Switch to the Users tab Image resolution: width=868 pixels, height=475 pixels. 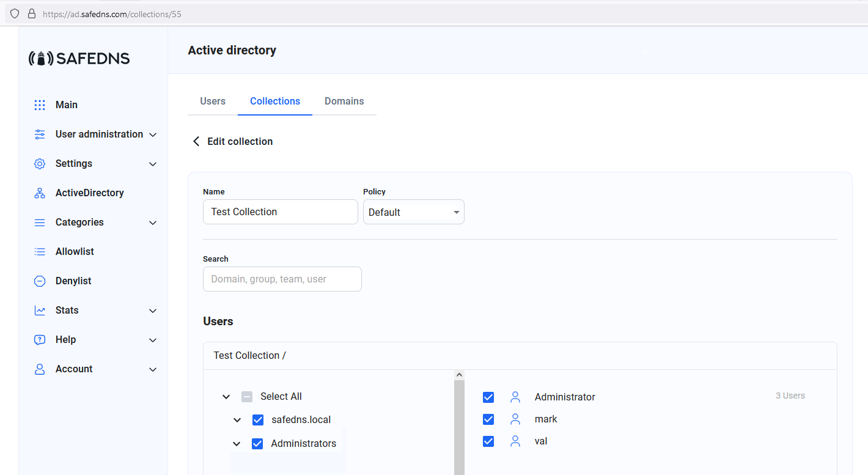coord(213,101)
